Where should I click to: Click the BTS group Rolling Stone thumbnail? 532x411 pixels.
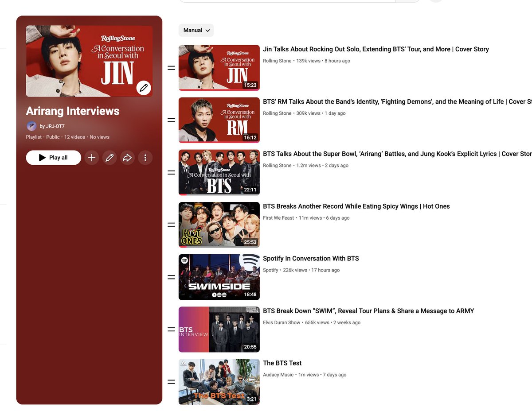click(x=219, y=172)
